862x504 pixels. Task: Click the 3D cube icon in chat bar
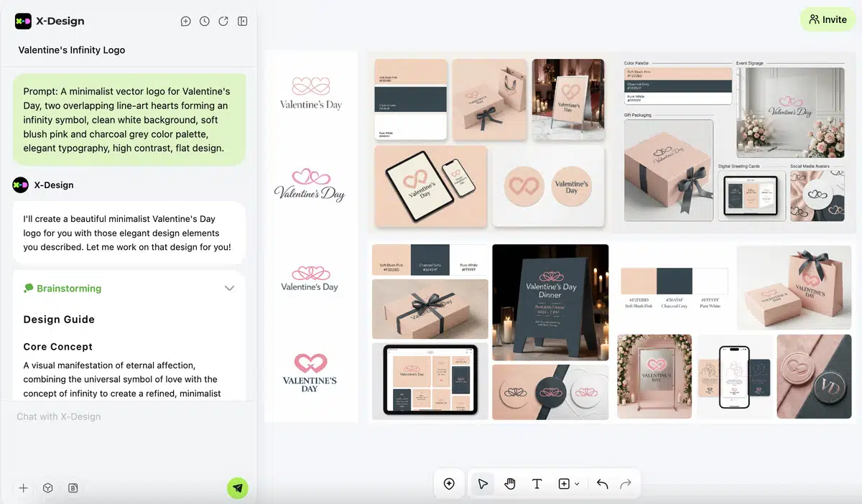48,488
